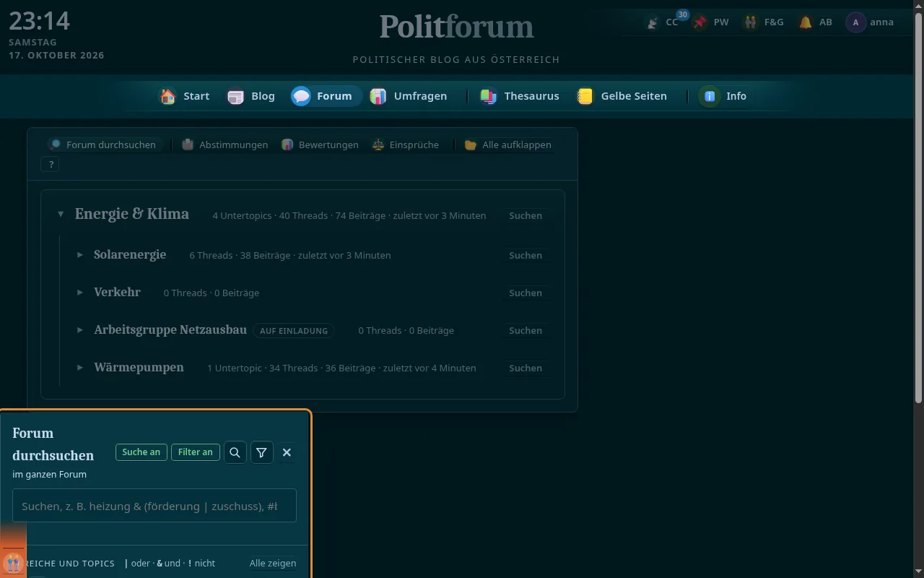Open the anna user avatar

[x=856, y=22]
